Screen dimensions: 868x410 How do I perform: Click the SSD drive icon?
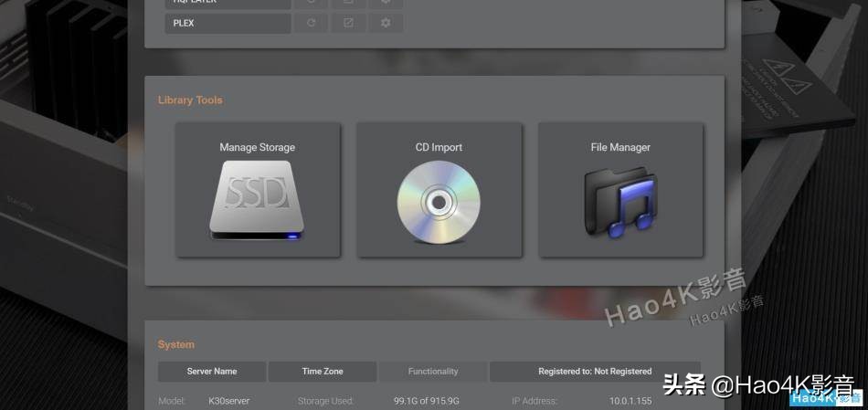click(x=257, y=200)
